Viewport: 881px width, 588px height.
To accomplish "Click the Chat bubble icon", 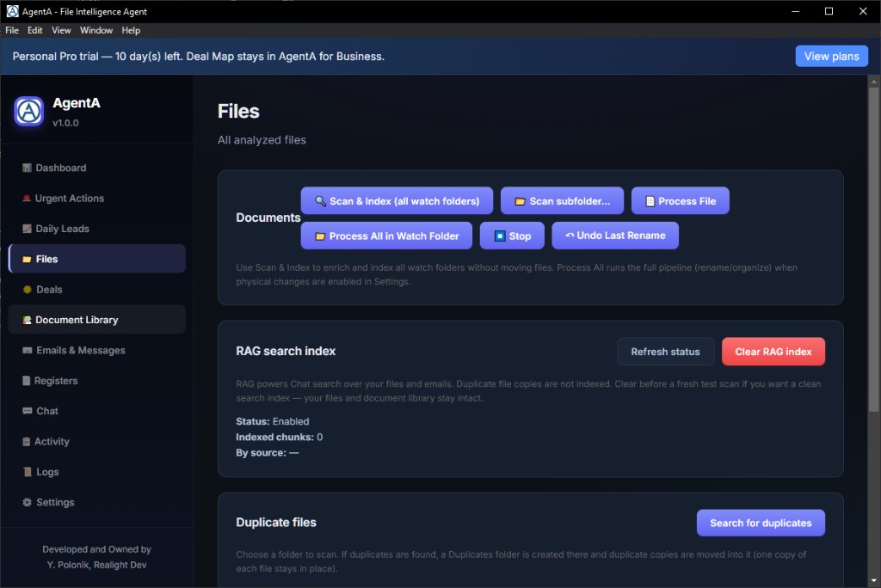I will [27, 411].
